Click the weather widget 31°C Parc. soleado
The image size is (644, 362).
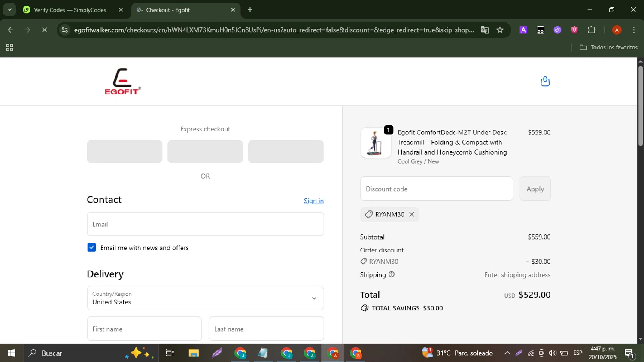(x=457, y=353)
